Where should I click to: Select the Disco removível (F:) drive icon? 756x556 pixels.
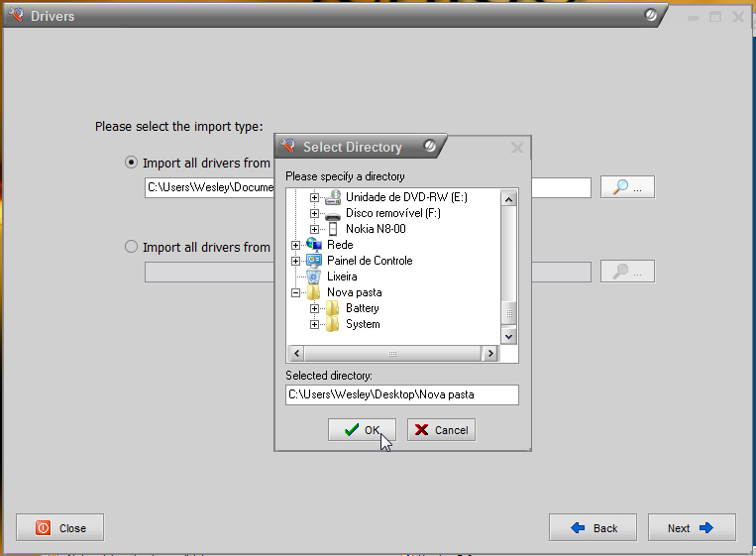(x=333, y=213)
